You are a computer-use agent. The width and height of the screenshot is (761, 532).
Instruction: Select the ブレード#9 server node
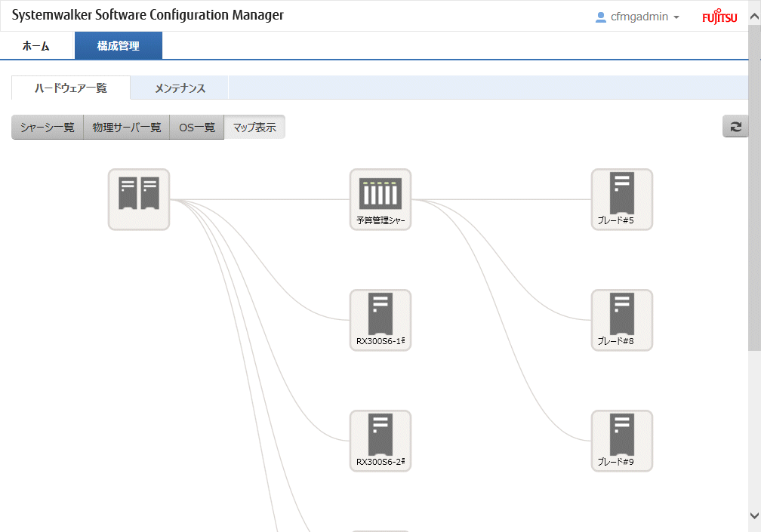coord(622,441)
